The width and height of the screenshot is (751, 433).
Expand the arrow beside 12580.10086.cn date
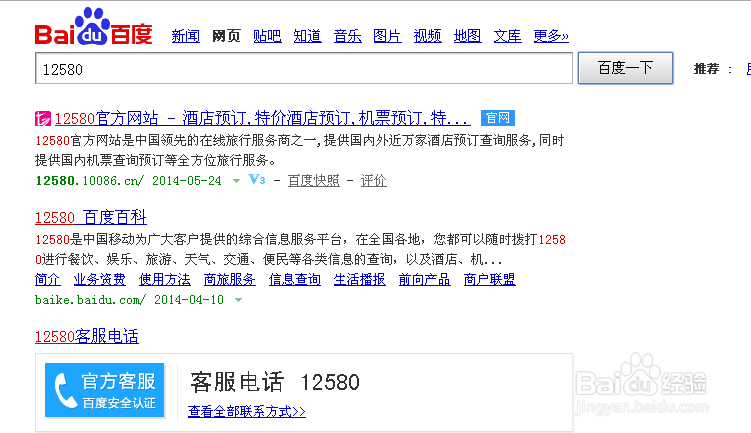click(236, 181)
